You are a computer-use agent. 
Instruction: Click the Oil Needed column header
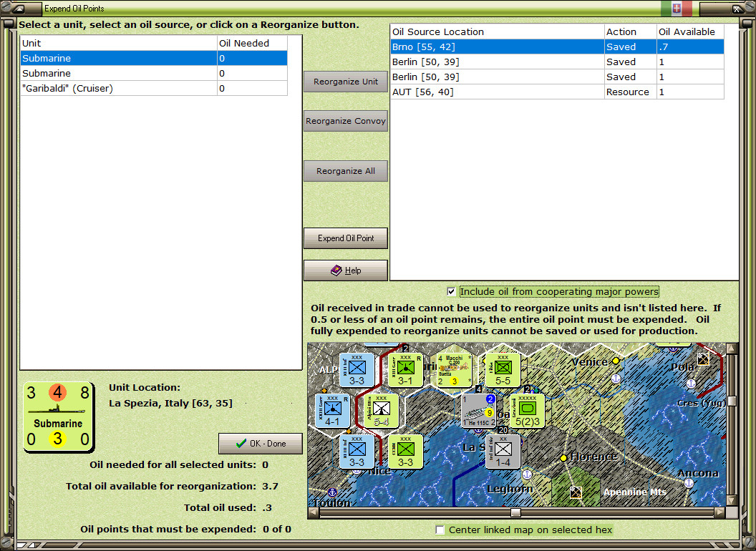252,43
